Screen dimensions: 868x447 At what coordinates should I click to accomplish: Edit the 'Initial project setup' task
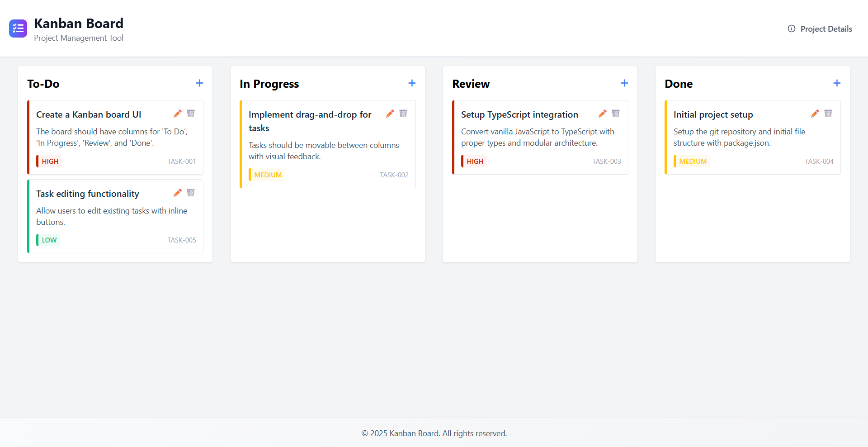[815, 114]
